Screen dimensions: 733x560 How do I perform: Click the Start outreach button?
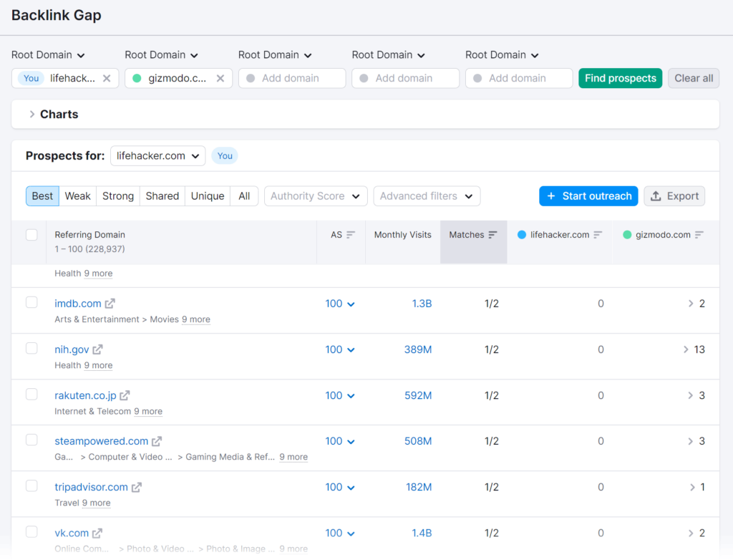[x=588, y=196]
